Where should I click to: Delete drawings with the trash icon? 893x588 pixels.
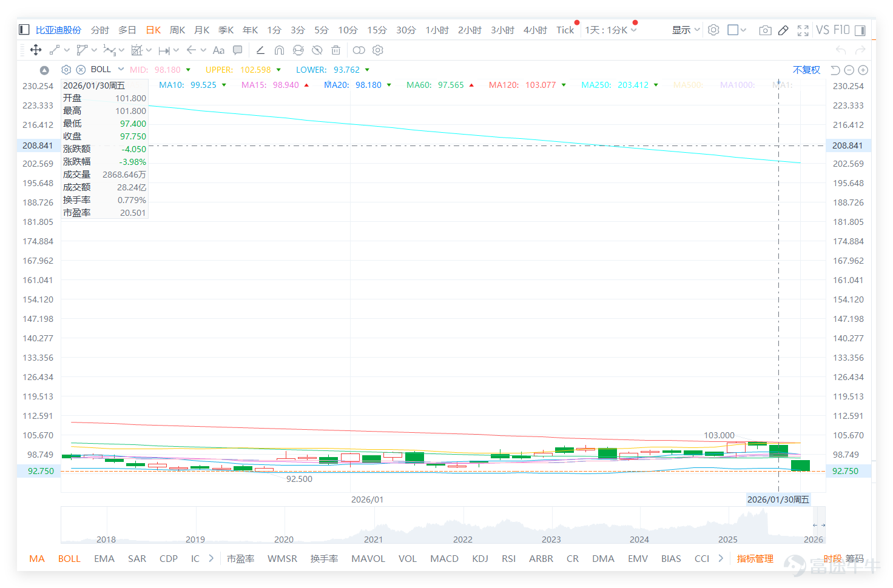pos(336,50)
